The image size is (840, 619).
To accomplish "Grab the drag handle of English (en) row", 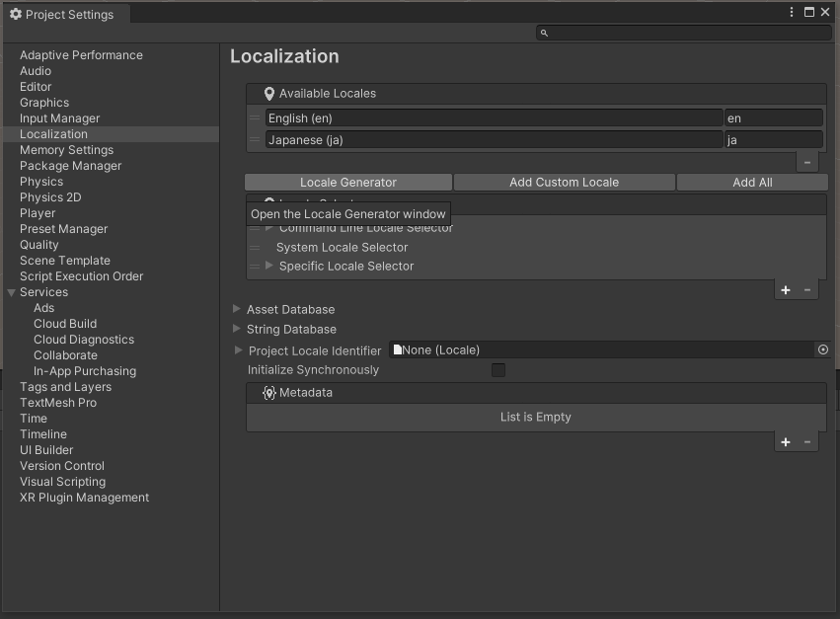I will (255, 117).
